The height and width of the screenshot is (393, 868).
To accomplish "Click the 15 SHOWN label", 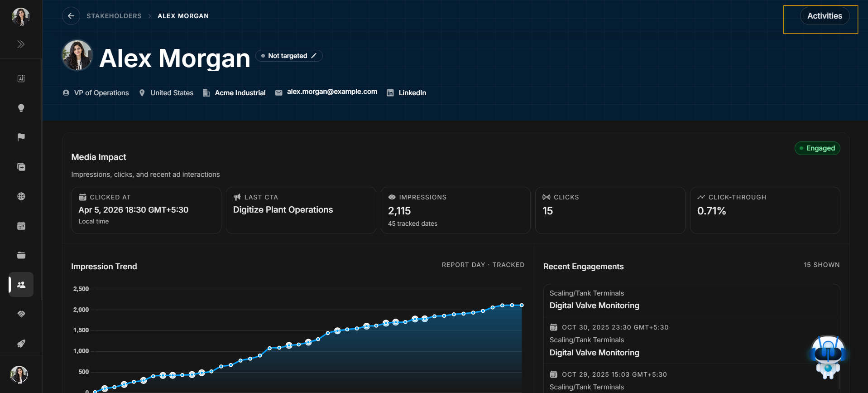I will click(x=821, y=265).
